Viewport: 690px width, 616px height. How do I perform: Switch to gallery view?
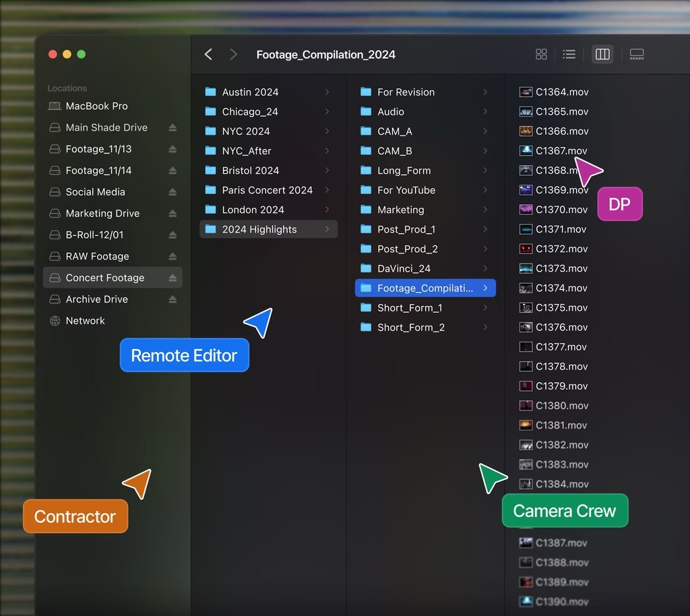click(636, 54)
